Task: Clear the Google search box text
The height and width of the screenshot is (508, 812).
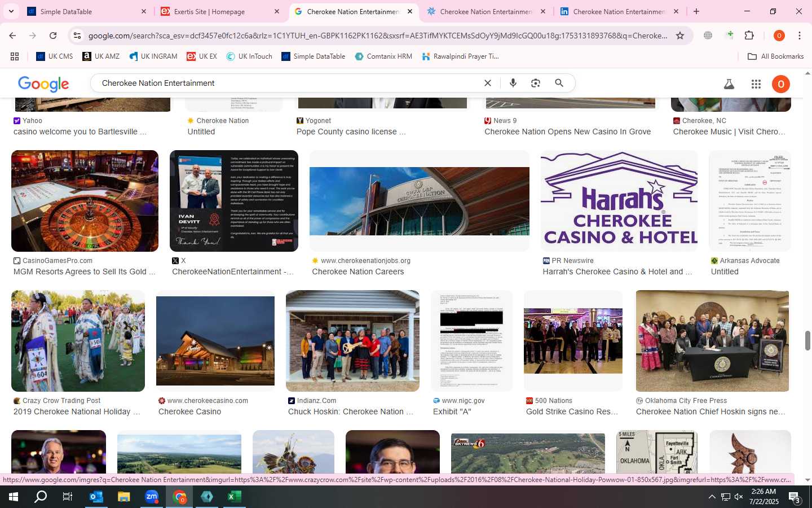Action: (x=488, y=83)
